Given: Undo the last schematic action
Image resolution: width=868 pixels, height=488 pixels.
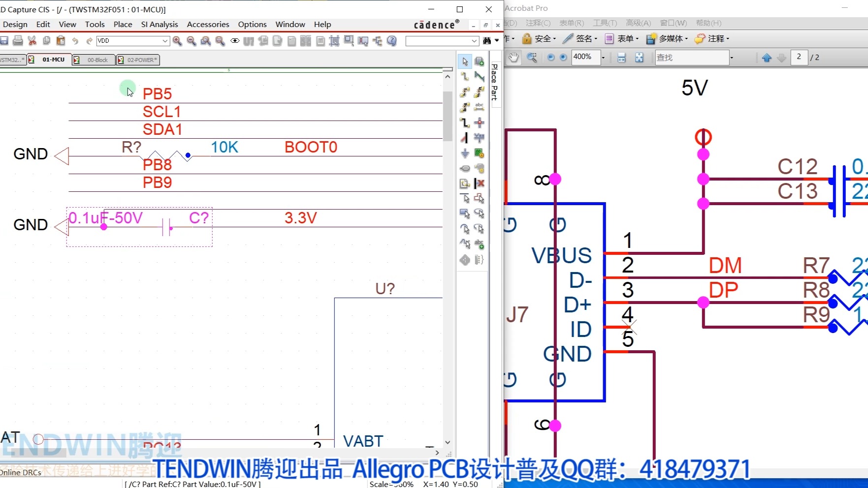Looking at the screenshot, I should (x=75, y=41).
